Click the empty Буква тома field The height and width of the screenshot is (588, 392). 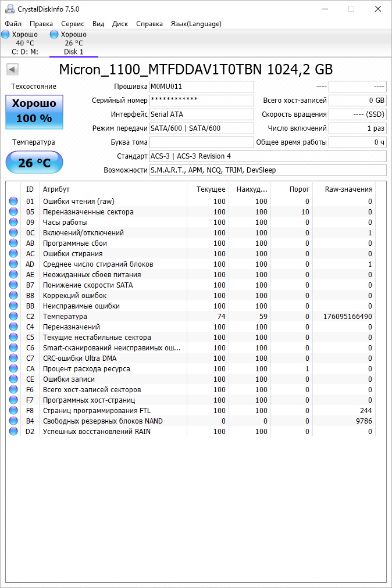202,142
